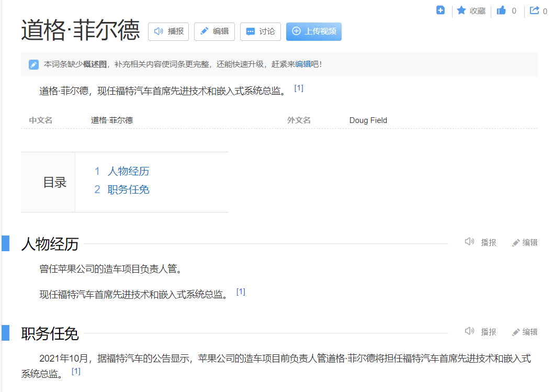Image resolution: width=553 pixels, height=392 pixels.
Task: Click the 收藏 star icon
Action: [461, 10]
